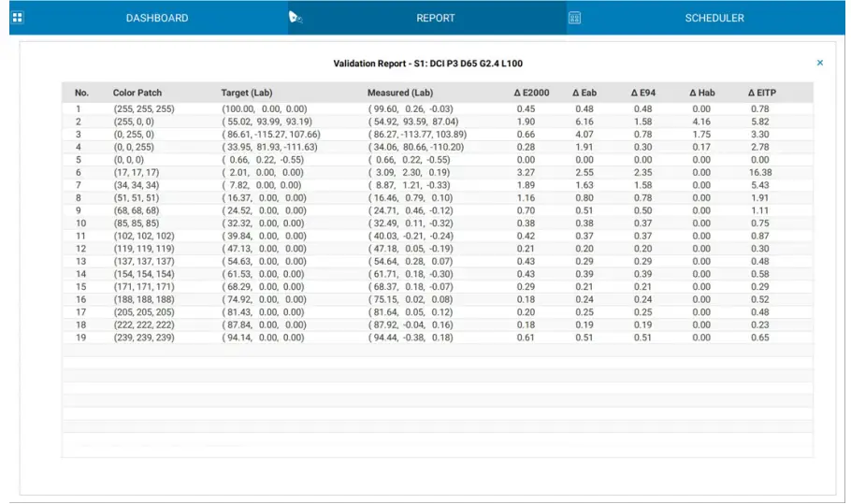The width and height of the screenshot is (851, 504).
Task: Click the 5.82 Δ EITP value
Action: pyautogui.click(x=759, y=122)
